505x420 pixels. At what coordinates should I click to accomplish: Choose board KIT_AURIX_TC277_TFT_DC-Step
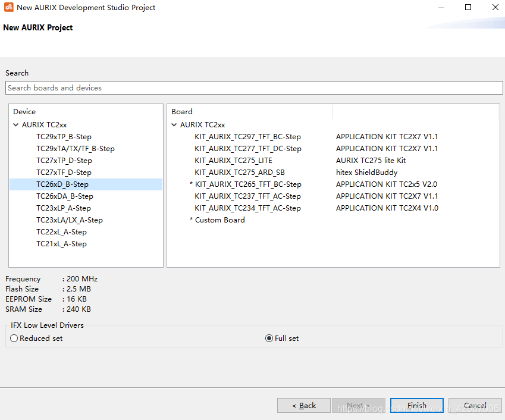(x=248, y=149)
